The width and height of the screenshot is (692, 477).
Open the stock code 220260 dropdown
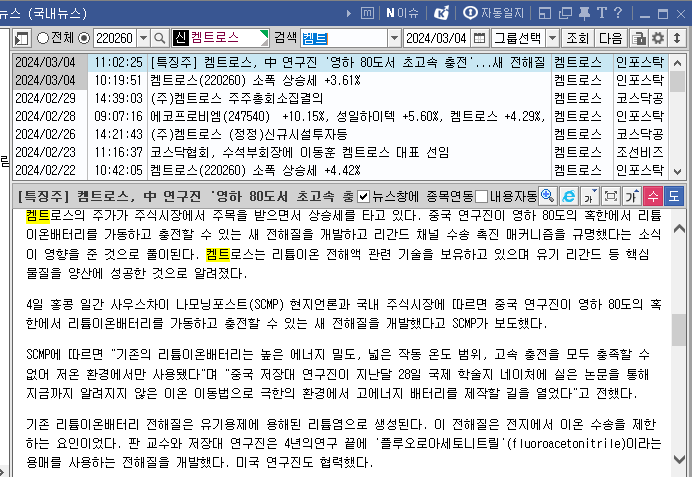click(143, 38)
